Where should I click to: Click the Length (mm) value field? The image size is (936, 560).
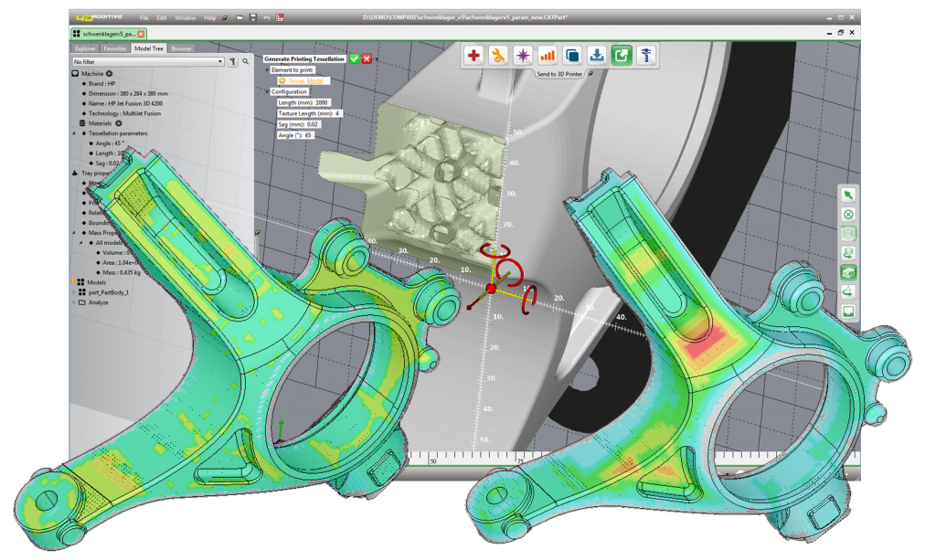(x=322, y=102)
